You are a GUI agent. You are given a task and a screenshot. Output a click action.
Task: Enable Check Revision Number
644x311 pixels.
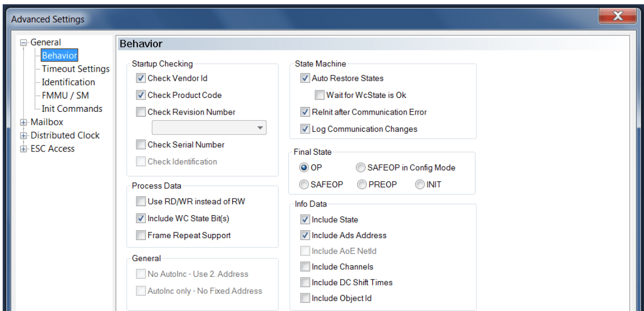pos(141,112)
